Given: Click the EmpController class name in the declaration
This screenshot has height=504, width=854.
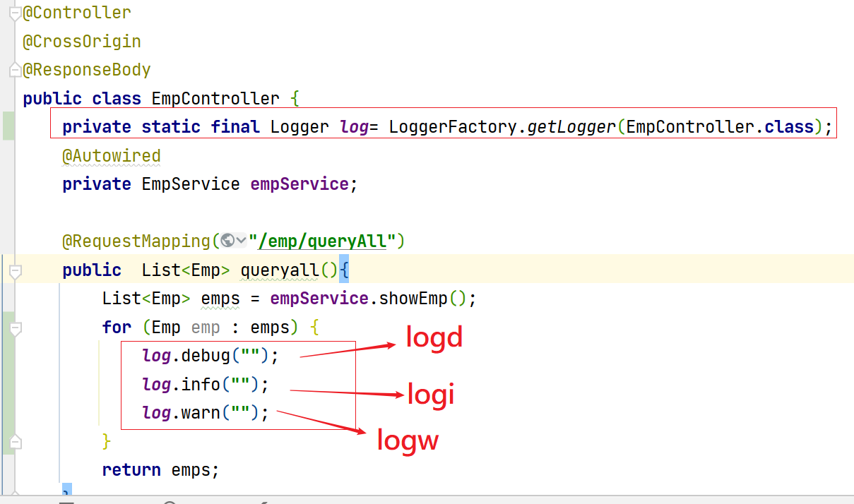Looking at the screenshot, I should coord(215,99).
